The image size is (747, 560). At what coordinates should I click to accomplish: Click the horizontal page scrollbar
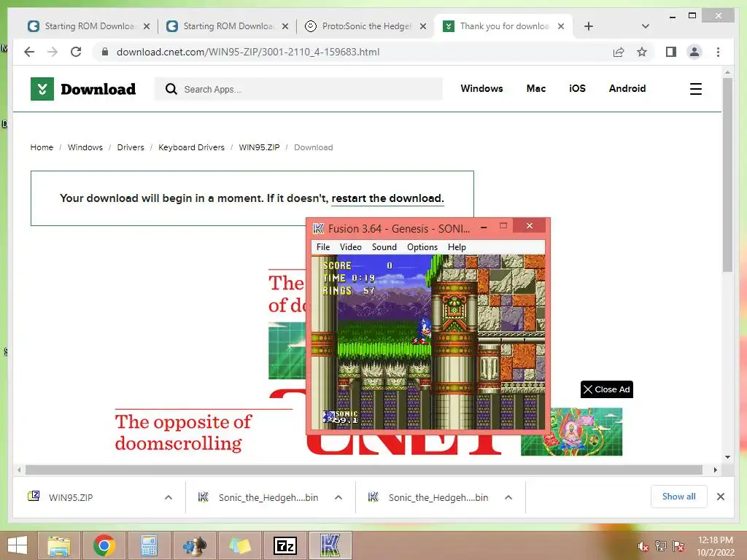click(363, 470)
